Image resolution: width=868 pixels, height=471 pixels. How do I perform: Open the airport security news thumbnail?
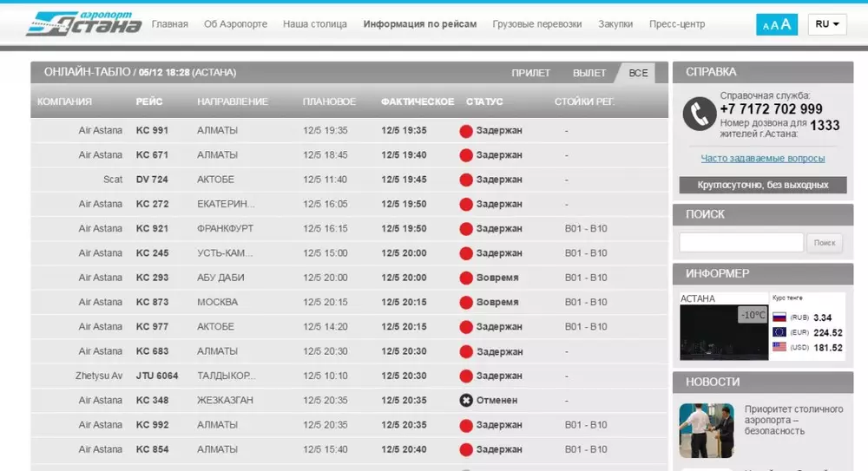[707, 430]
